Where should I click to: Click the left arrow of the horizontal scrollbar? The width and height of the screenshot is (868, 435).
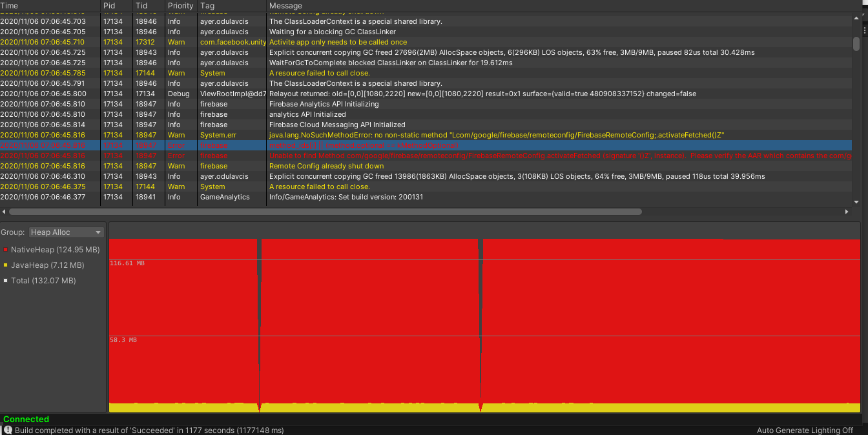click(x=3, y=210)
